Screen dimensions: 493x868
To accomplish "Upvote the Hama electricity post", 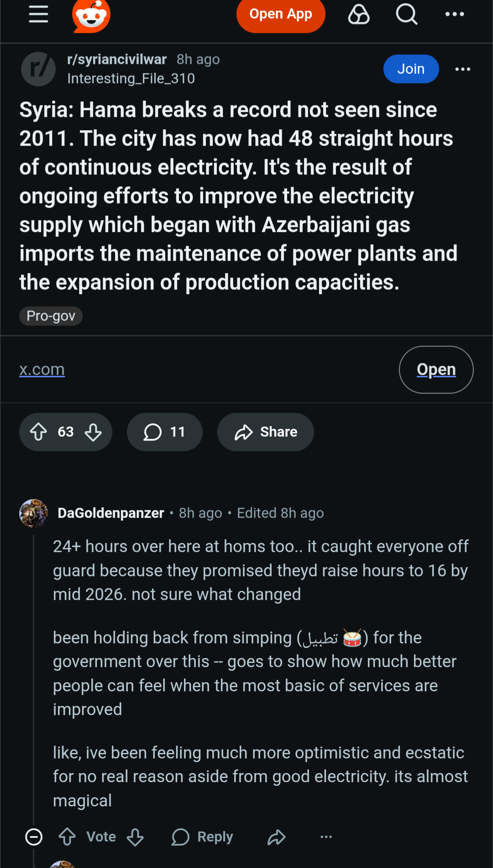I will coord(39,432).
